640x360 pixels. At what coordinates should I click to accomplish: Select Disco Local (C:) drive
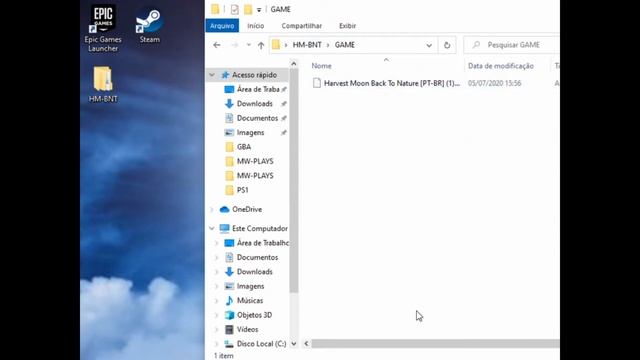tap(261, 344)
